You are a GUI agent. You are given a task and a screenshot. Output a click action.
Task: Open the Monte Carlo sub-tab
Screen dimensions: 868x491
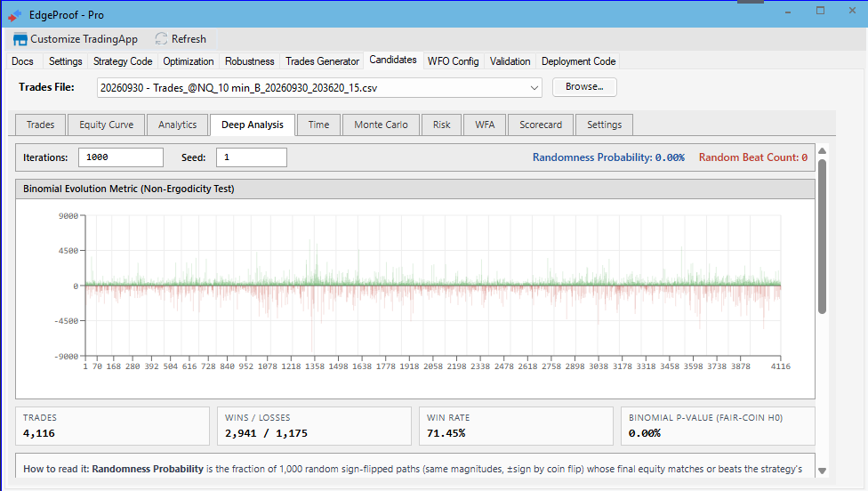381,125
